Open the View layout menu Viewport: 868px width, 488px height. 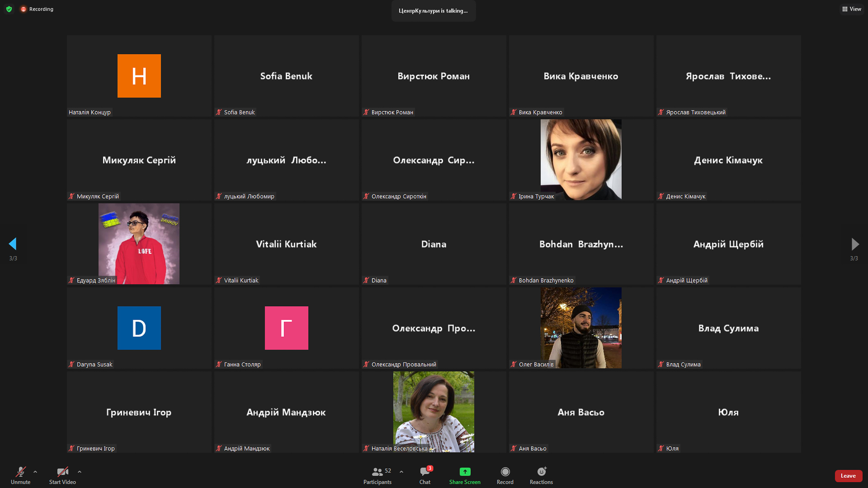(x=852, y=9)
